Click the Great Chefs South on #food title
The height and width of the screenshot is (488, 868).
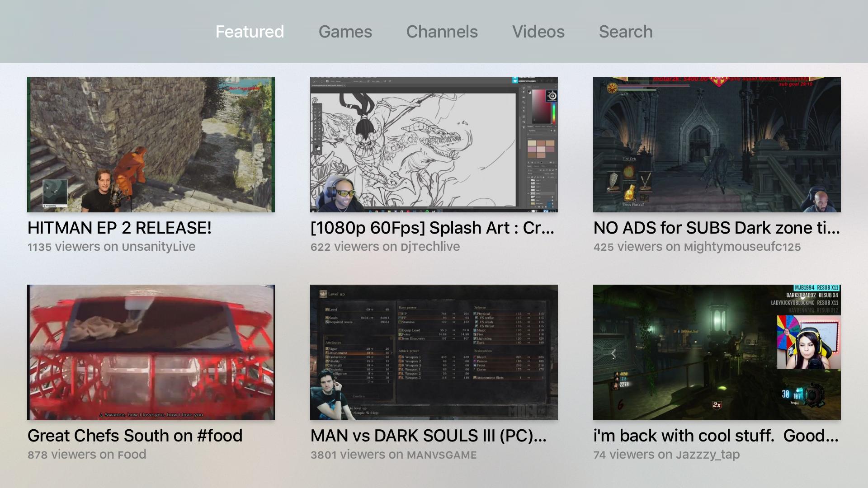point(135,436)
